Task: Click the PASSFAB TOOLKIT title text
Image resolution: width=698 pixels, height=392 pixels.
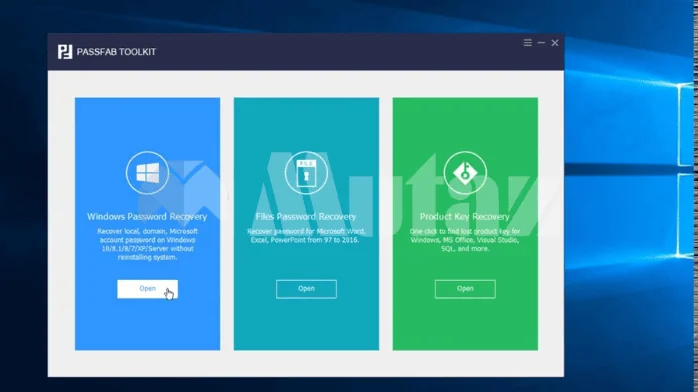Action: pyautogui.click(x=116, y=52)
